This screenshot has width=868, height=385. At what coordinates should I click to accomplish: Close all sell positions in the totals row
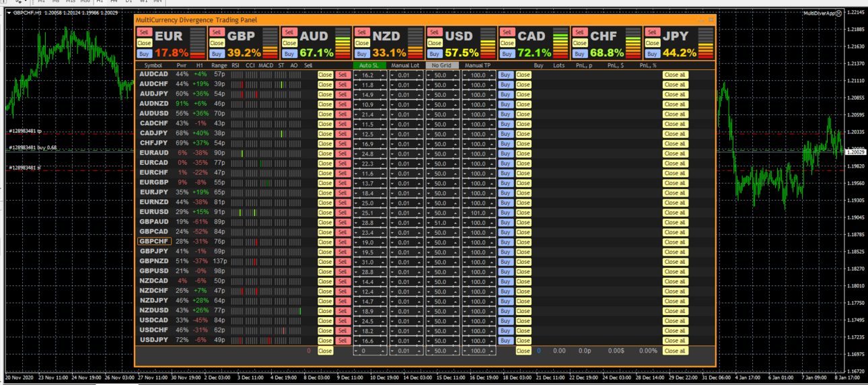point(325,351)
